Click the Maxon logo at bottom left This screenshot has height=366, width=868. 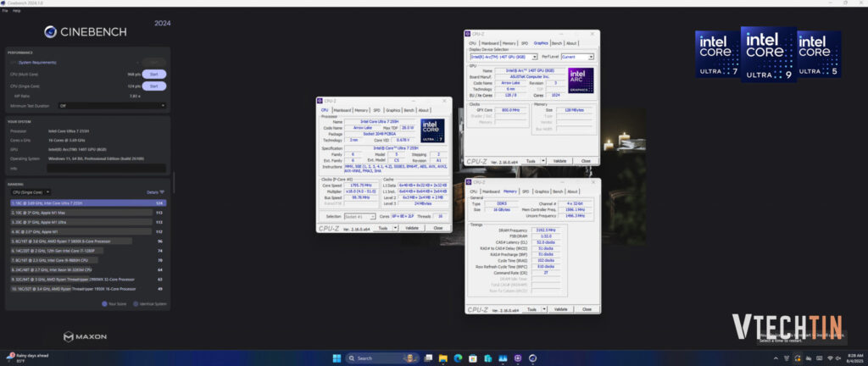tap(86, 336)
